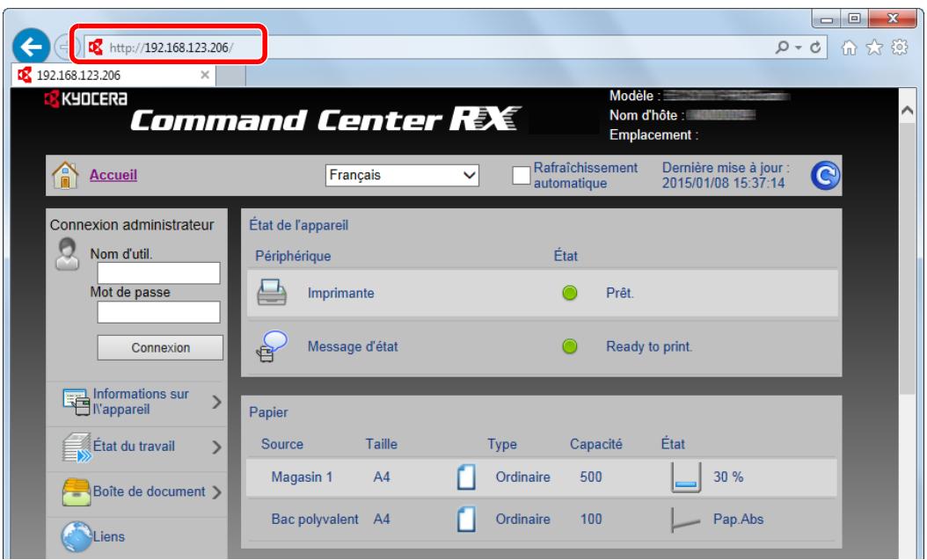Click the vertical scrollbar thumb

[907, 257]
